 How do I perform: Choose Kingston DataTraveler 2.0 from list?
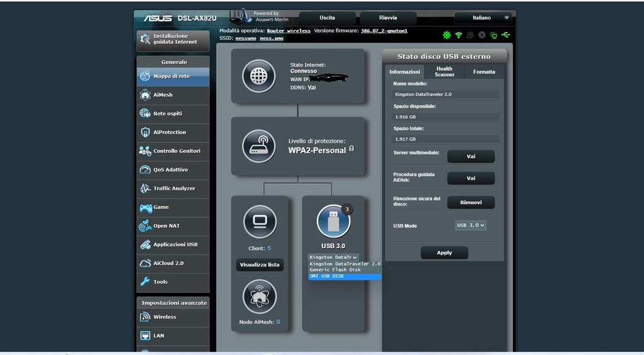click(x=345, y=264)
